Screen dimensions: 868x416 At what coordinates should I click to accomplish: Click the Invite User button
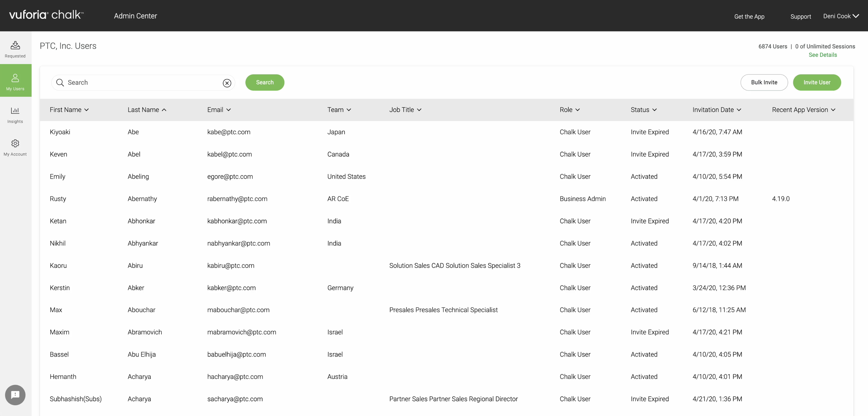[817, 82]
